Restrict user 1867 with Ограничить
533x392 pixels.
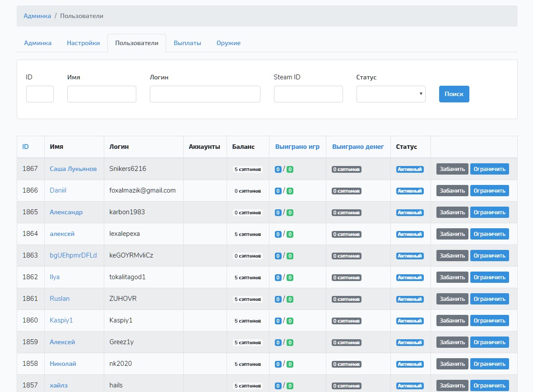click(x=490, y=169)
